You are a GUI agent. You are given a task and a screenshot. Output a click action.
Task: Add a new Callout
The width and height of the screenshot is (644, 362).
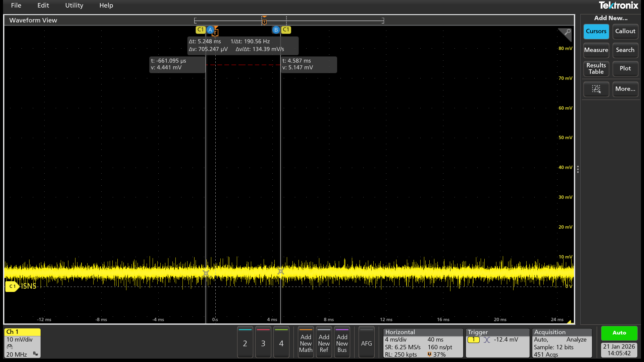625,31
